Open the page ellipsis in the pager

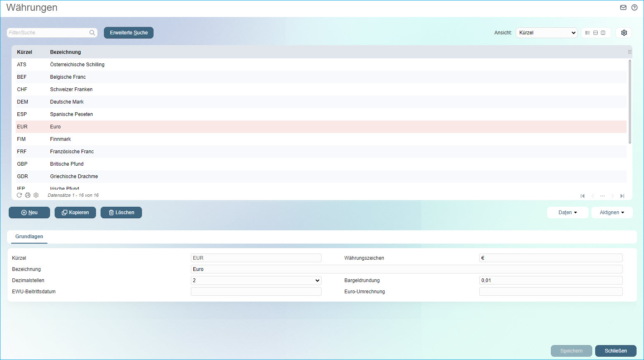(x=603, y=196)
